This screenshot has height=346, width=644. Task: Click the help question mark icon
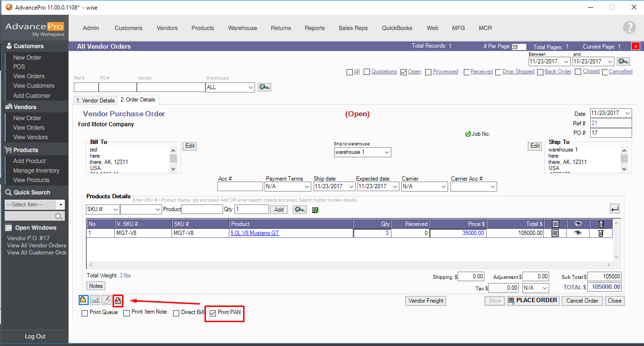629,28
